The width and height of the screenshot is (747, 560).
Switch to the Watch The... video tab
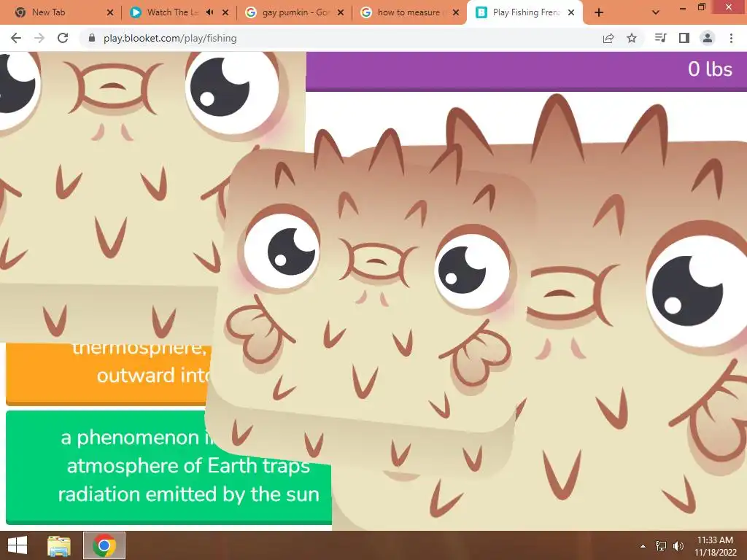pos(172,12)
